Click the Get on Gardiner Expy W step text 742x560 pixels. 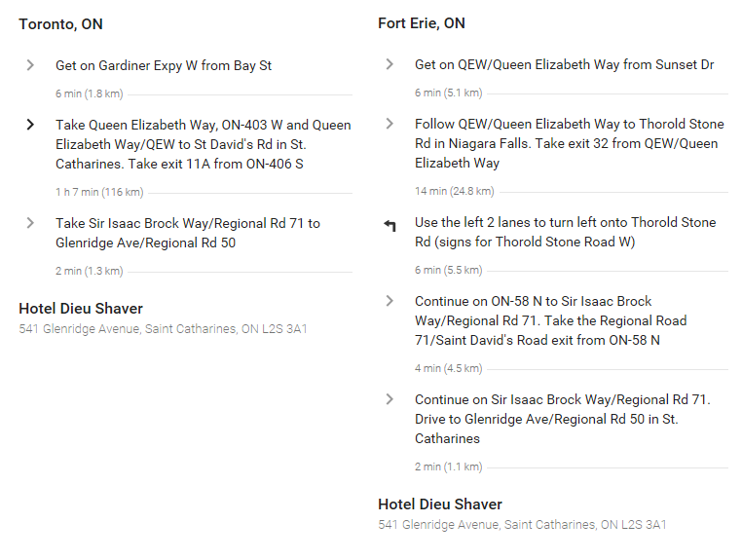(x=164, y=66)
